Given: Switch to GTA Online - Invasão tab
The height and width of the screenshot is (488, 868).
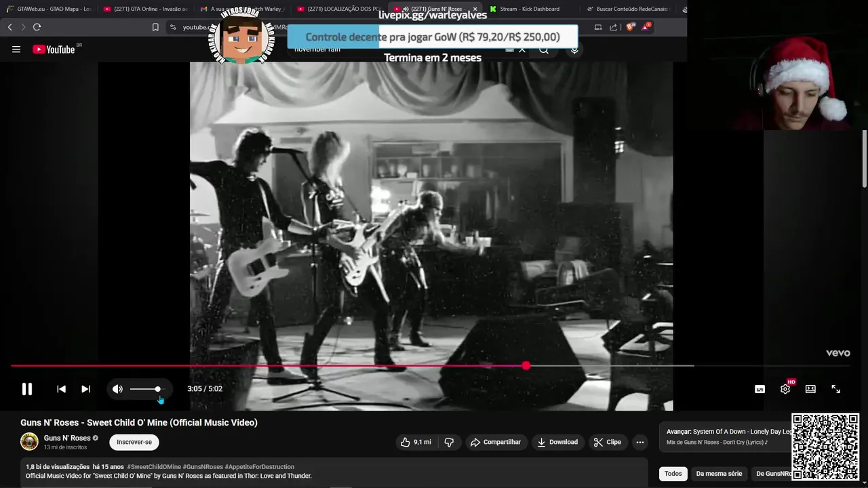Looking at the screenshot, I should click(x=145, y=9).
